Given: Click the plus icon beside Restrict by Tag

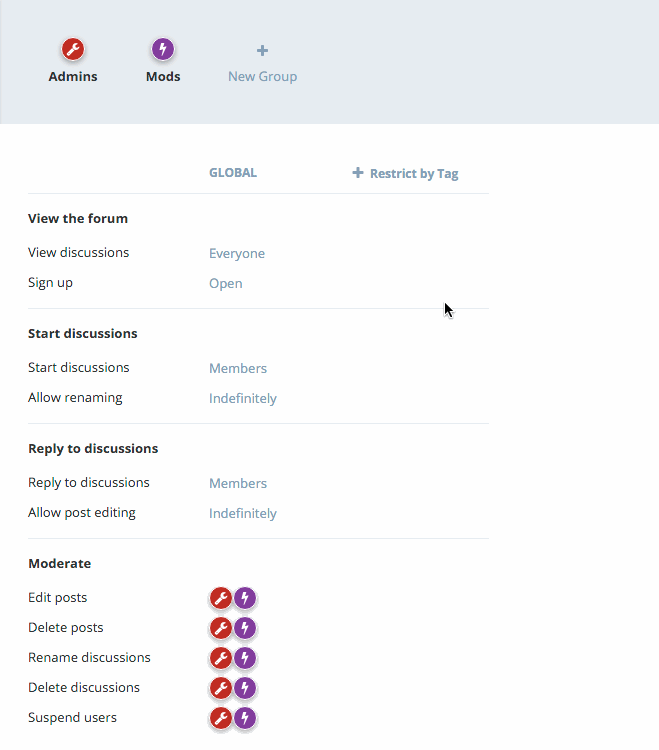Looking at the screenshot, I should point(358,173).
